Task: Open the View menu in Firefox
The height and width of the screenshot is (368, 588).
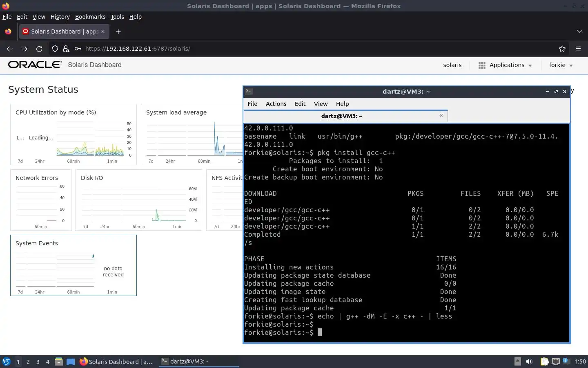Action: click(x=39, y=17)
